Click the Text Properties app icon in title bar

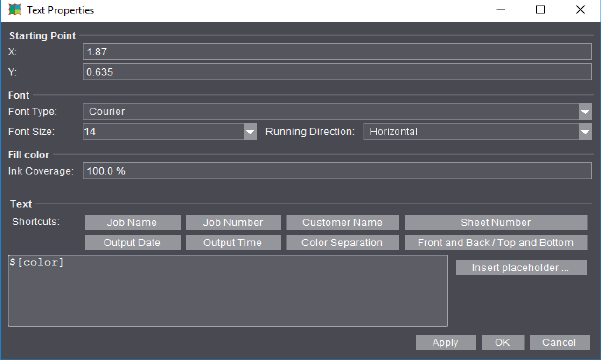15,10
